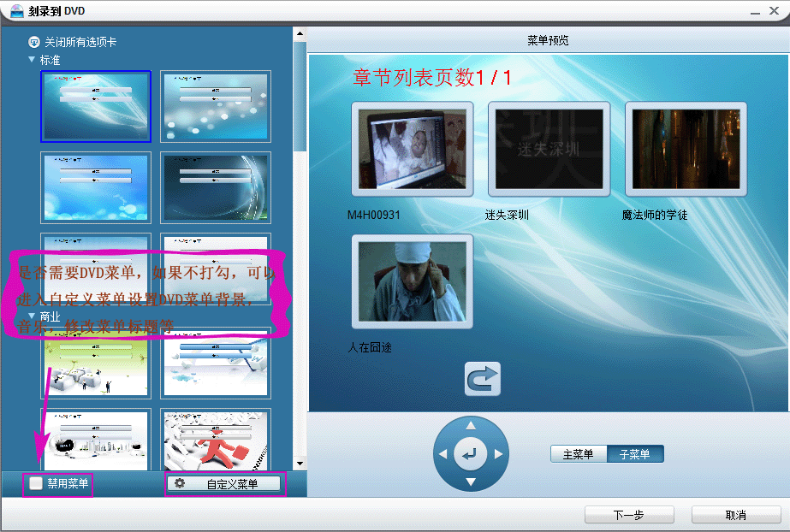
Task: Choose the first standard menu template
Action: coord(96,106)
